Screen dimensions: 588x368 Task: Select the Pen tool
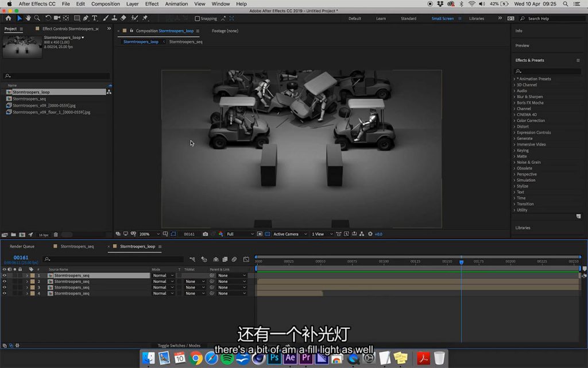(x=86, y=18)
